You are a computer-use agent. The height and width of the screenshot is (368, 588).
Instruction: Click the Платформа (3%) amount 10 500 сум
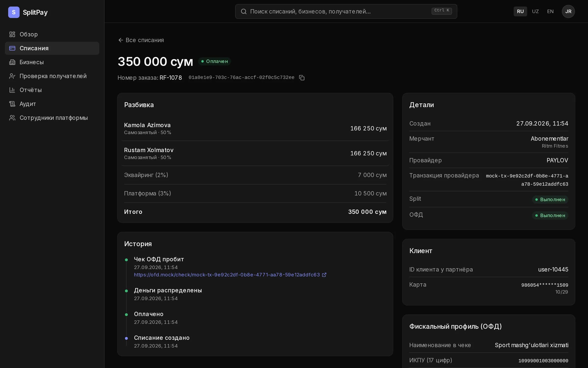pyautogui.click(x=370, y=194)
